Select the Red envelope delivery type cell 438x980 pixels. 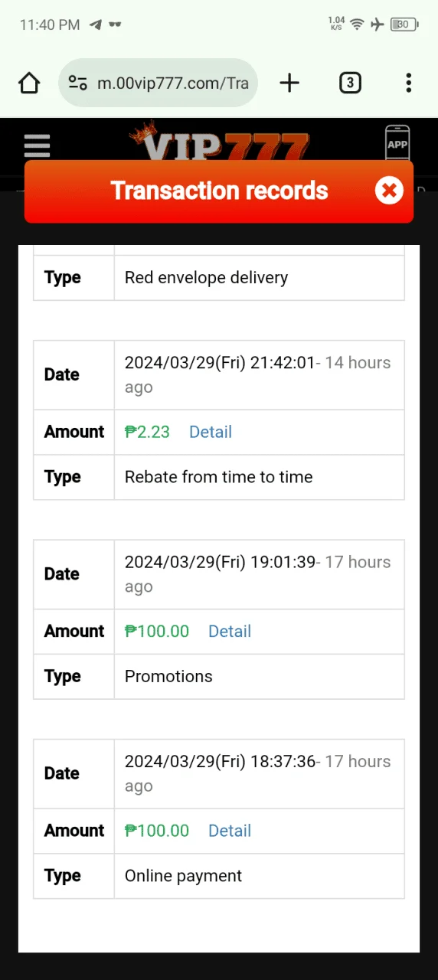259,277
